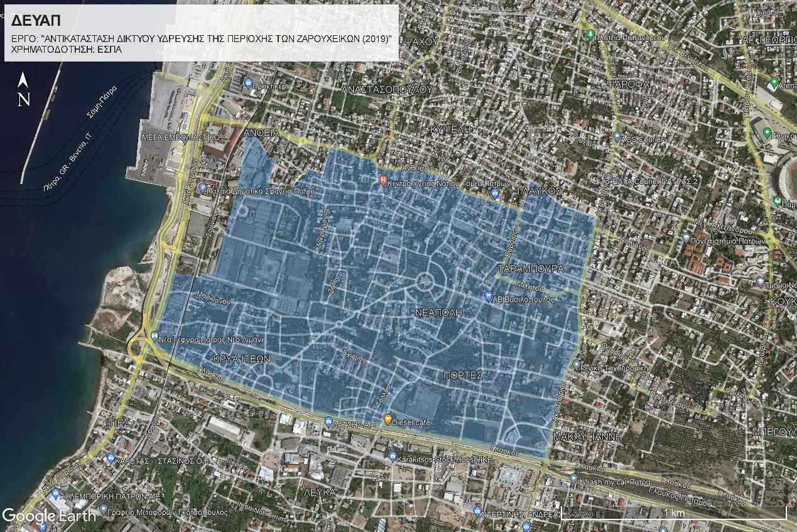The width and height of the screenshot is (797, 532).
Task: Open the Πρακτικερ store marker
Action: click(248, 83)
